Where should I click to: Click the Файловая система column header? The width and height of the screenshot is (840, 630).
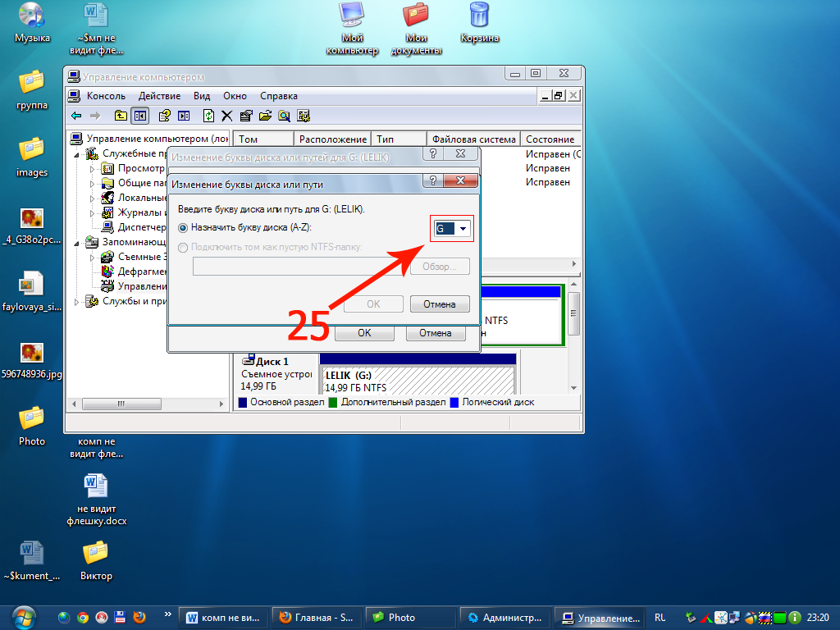click(473, 139)
